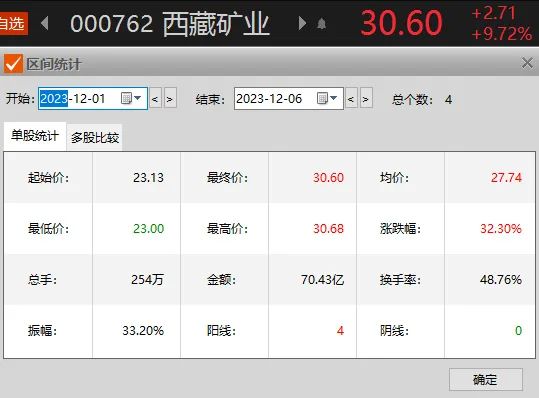The width and height of the screenshot is (539, 398).
Task: Open the end date calendar dropdown
Action: pyautogui.click(x=327, y=98)
